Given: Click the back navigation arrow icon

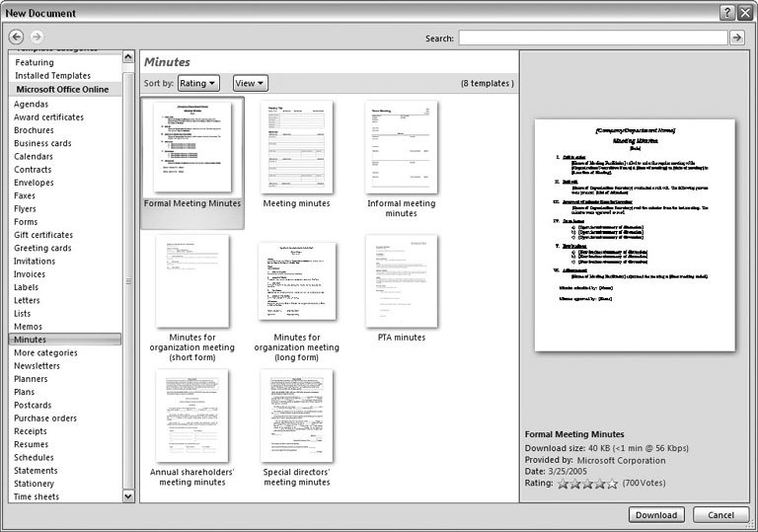Looking at the screenshot, I should (14, 38).
